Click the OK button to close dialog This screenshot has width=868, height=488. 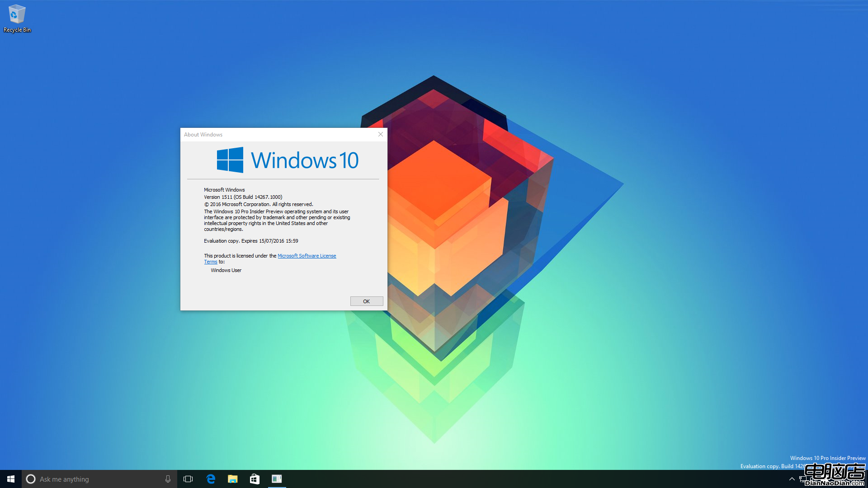pyautogui.click(x=366, y=300)
